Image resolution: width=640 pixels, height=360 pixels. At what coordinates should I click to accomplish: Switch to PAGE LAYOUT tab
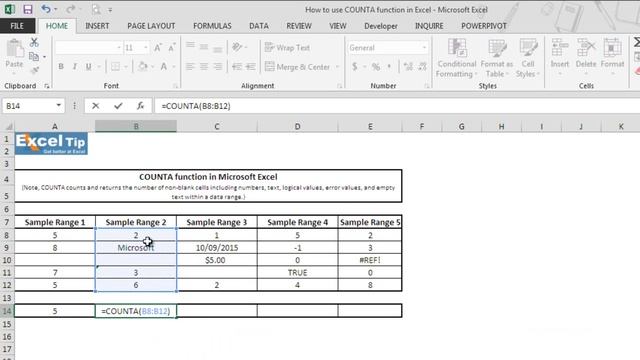151,26
